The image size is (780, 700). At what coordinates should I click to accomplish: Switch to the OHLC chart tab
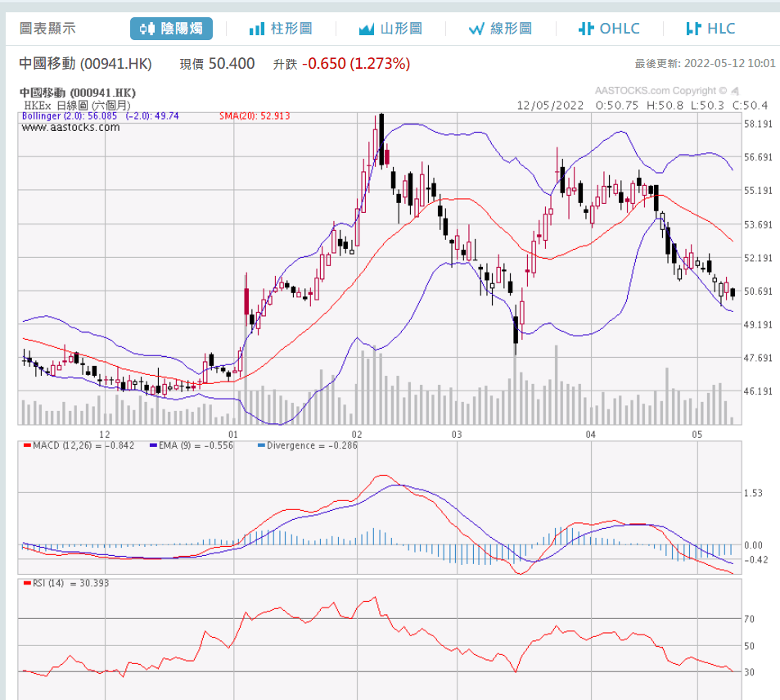pos(610,29)
